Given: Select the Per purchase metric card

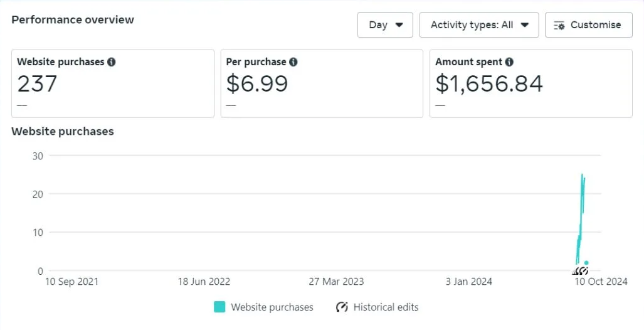Looking at the screenshot, I should tap(322, 83).
